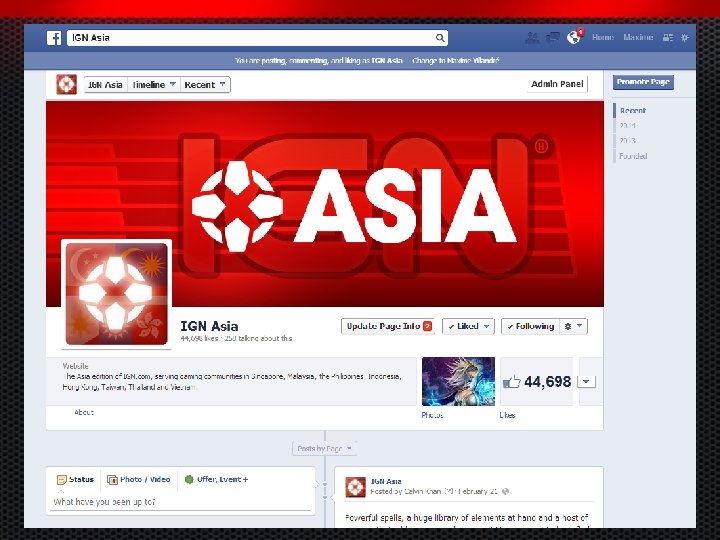Click the Photo / Video icon
The image size is (720, 540).
tap(112, 480)
